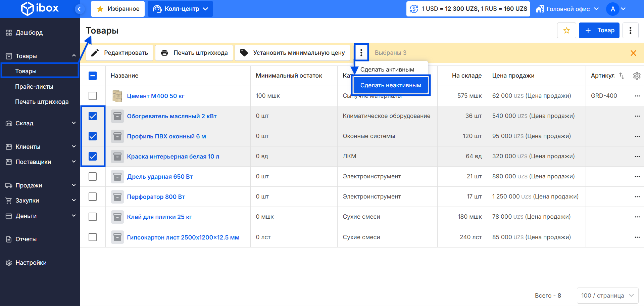Viewport: 644px width, 306px height.
Task: Click the sort arrows icon beside Артикул
Action: point(622,76)
